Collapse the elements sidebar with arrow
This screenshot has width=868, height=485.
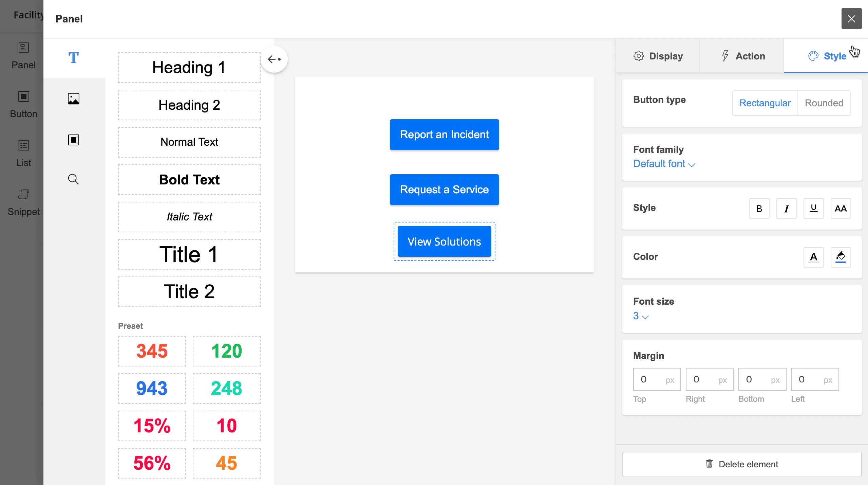pyautogui.click(x=274, y=59)
